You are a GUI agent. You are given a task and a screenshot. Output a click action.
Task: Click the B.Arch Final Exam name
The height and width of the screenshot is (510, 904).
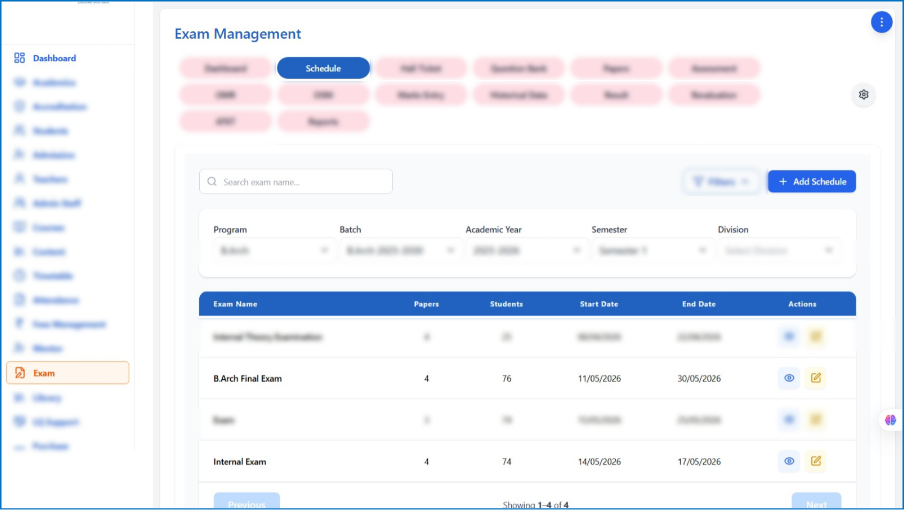click(x=247, y=379)
